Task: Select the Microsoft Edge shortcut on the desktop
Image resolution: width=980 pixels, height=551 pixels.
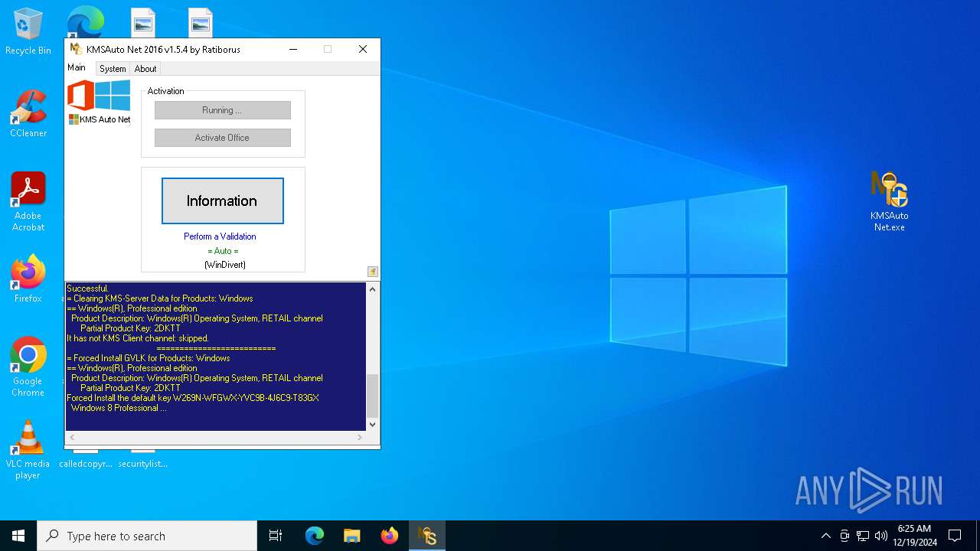Action: pyautogui.click(x=85, y=21)
